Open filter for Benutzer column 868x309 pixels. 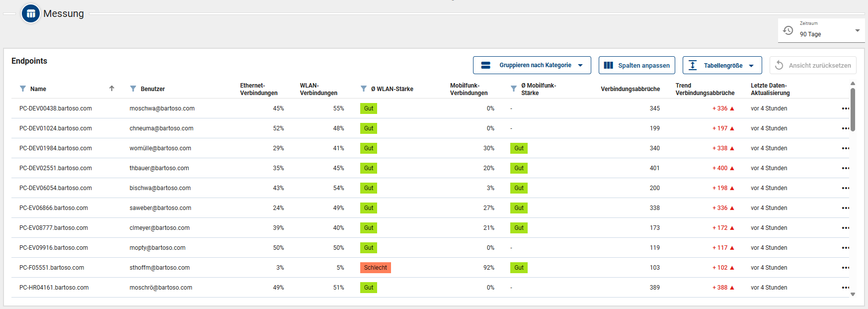pos(133,89)
